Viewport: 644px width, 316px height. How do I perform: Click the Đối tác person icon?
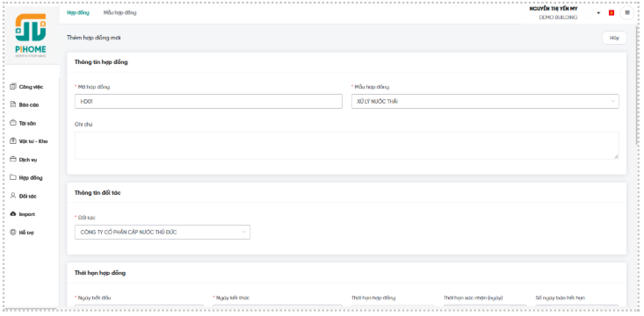click(x=12, y=196)
